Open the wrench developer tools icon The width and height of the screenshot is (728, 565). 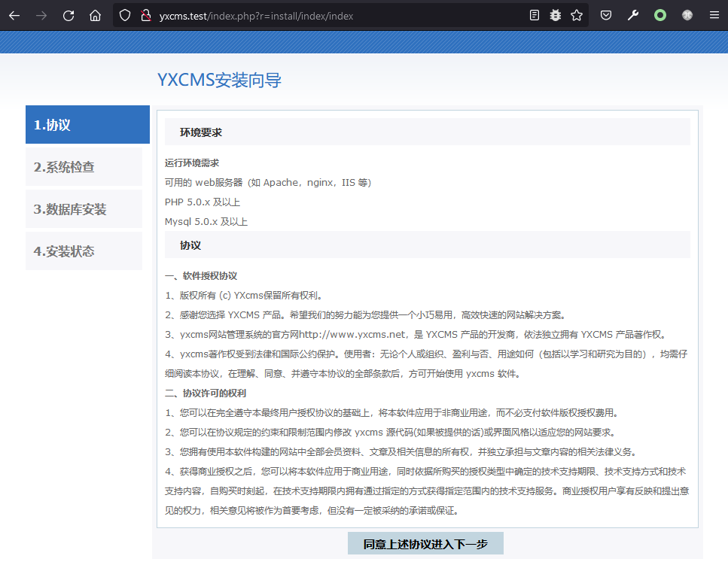pos(633,15)
